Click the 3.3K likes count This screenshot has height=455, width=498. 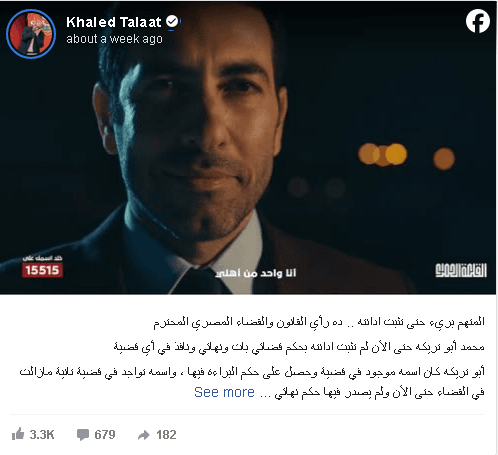point(42,435)
